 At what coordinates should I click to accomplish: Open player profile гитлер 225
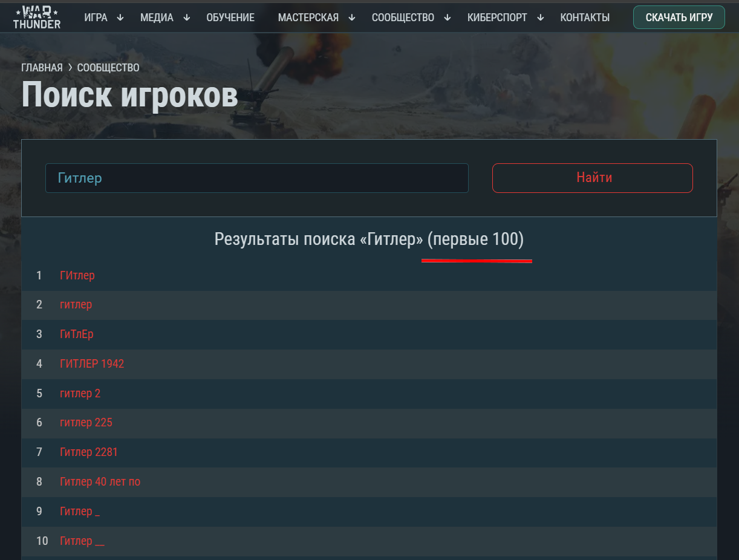click(86, 423)
